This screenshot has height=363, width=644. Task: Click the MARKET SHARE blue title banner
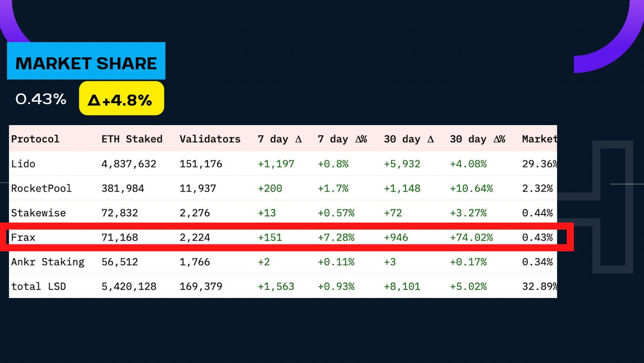tap(86, 61)
